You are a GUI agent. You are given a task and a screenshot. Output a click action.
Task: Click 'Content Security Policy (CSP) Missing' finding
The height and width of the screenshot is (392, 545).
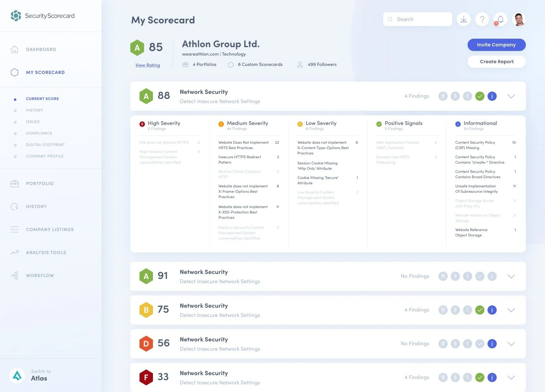click(475, 145)
